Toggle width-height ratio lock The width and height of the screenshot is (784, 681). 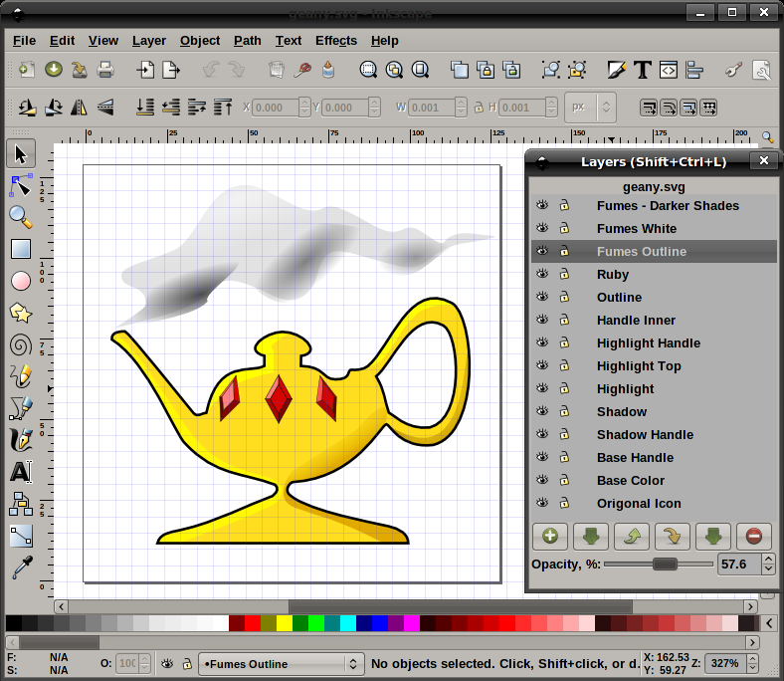point(479,108)
